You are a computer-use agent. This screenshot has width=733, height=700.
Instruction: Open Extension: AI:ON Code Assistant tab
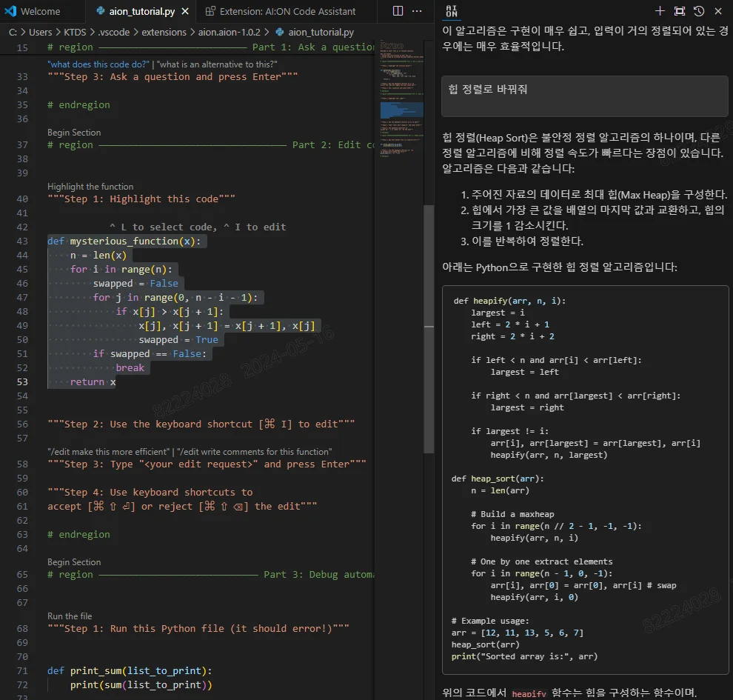(287, 11)
